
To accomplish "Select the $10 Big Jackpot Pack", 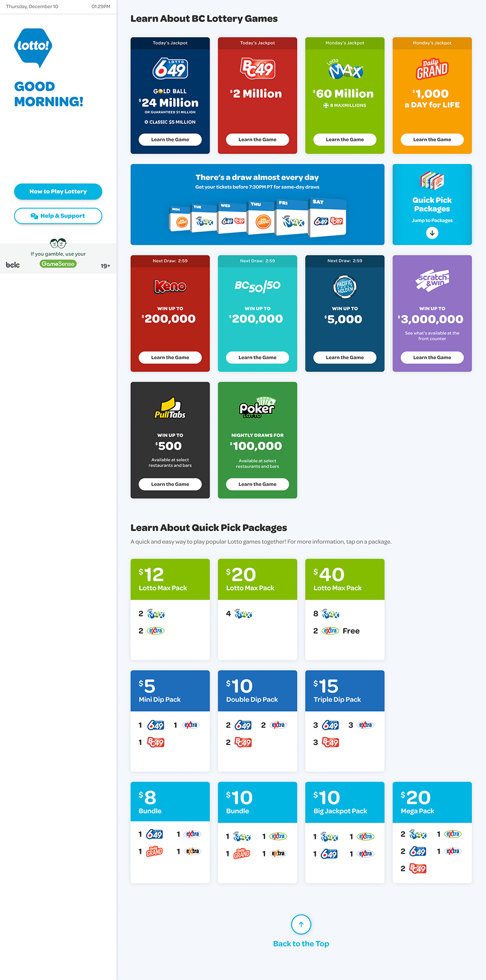I will 345,832.
